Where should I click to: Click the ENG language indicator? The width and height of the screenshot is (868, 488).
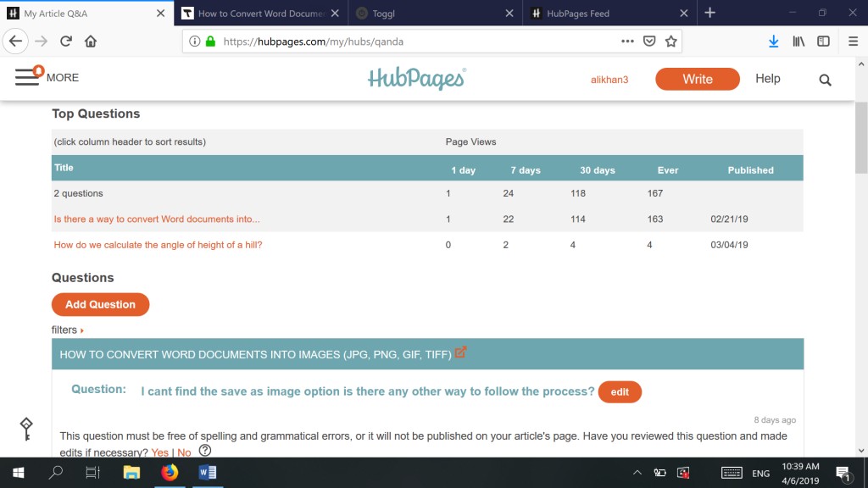pyautogui.click(x=760, y=473)
